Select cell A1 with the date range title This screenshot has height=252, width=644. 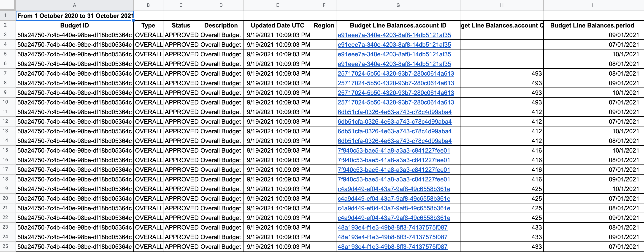[x=75, y=16]
